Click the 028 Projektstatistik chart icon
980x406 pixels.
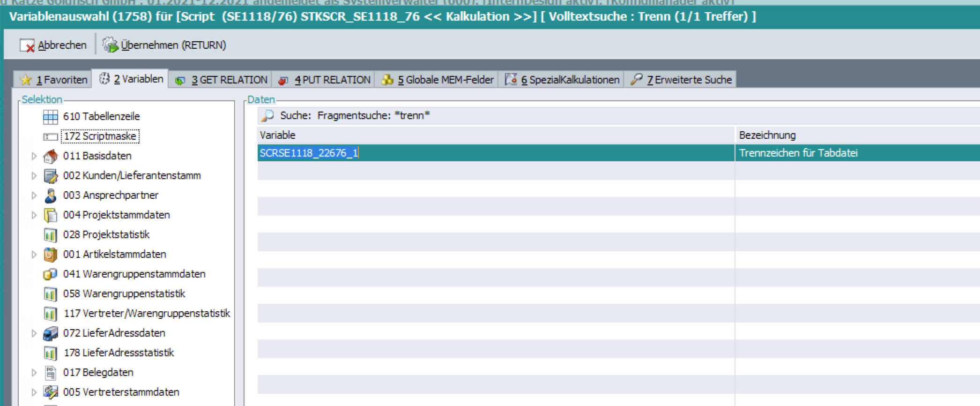point(51,235)
